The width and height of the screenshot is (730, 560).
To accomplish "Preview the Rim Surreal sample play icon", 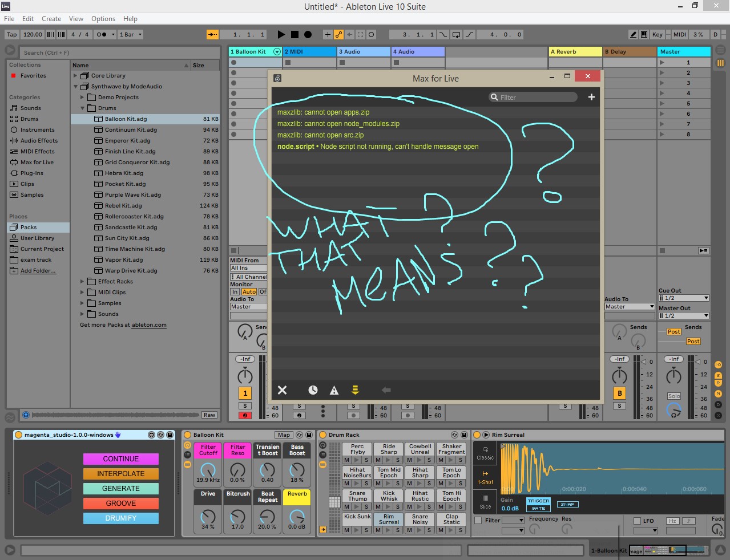I will pyautogui.click(x=486, y=435).
